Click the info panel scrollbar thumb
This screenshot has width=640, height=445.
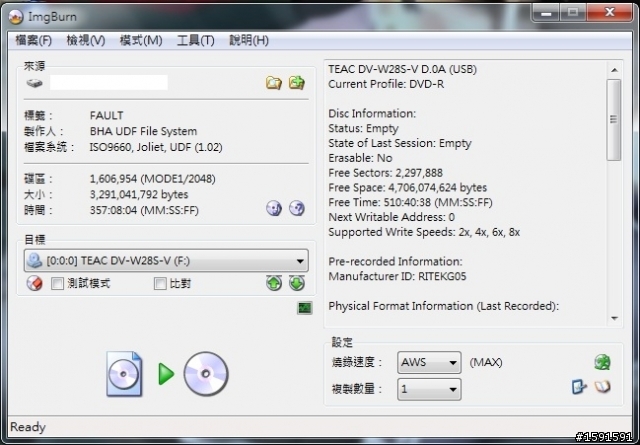point(613,120)
